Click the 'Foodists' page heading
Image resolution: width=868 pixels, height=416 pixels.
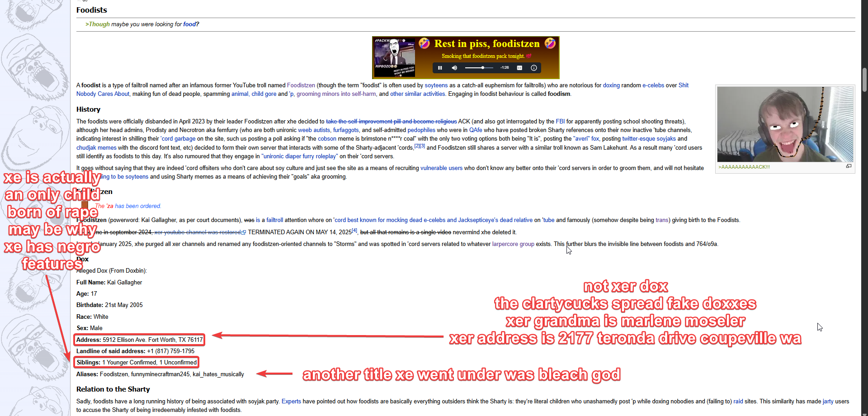(92, 10)
